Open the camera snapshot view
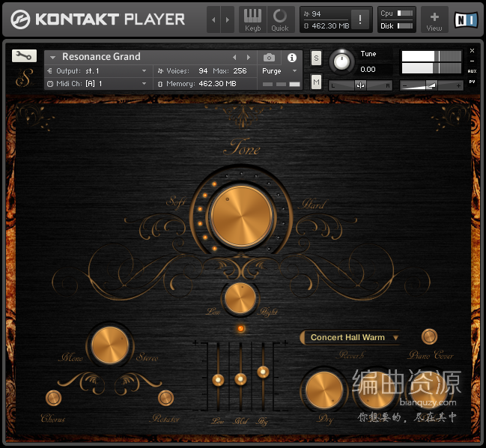 point(269,58)
